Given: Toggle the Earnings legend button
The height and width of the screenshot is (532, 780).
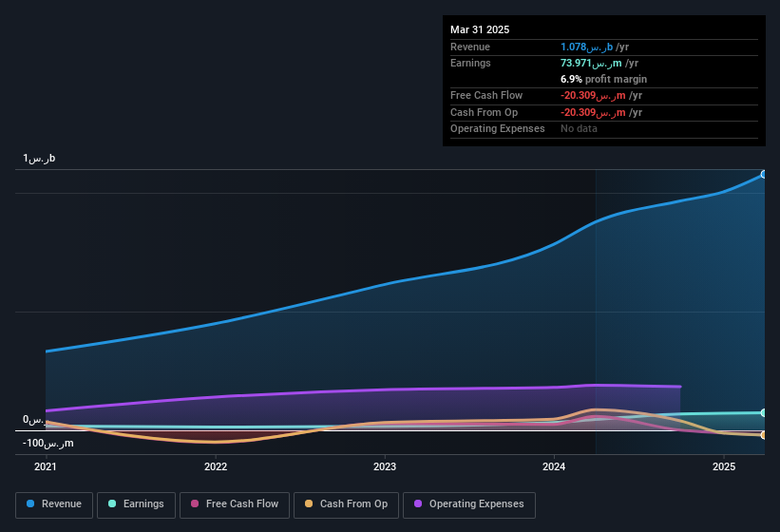Looking at the screenshot, I should (136, 504).
